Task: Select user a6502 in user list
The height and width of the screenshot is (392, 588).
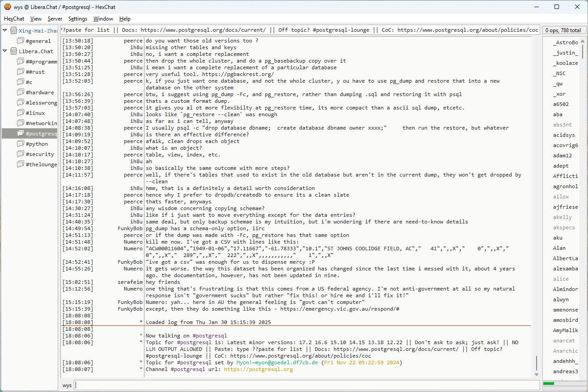Action: pyautogui.click(x=561, y=104)
